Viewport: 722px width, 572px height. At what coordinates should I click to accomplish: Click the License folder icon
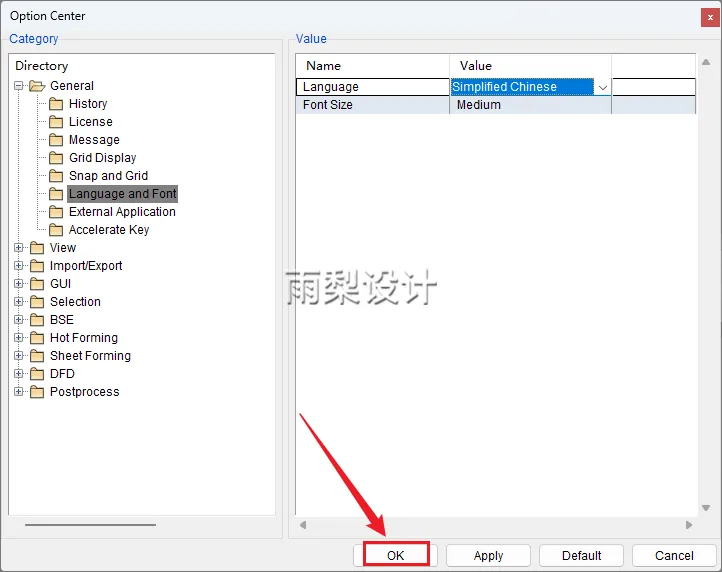pos(56,122)
